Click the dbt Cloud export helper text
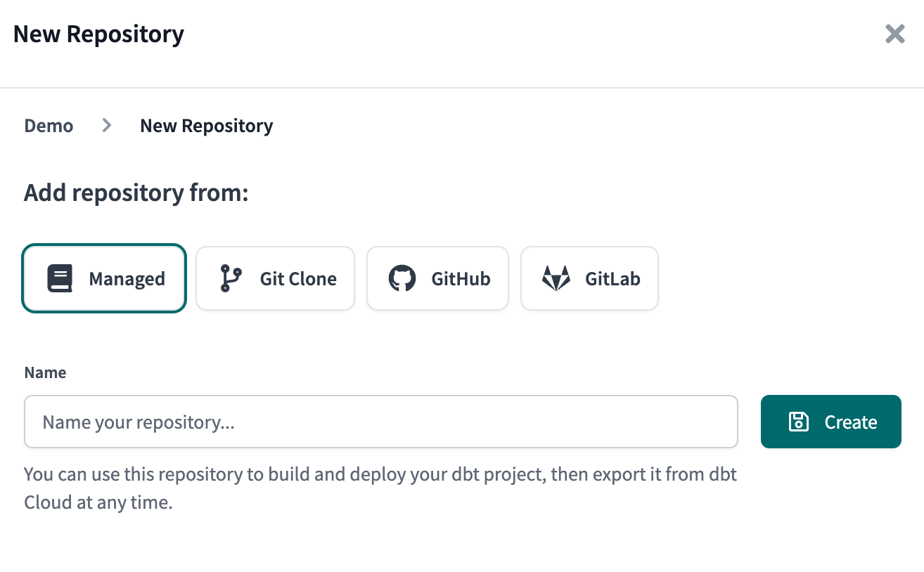The height and width of the screenshot is (572, 924). [380, 488]
